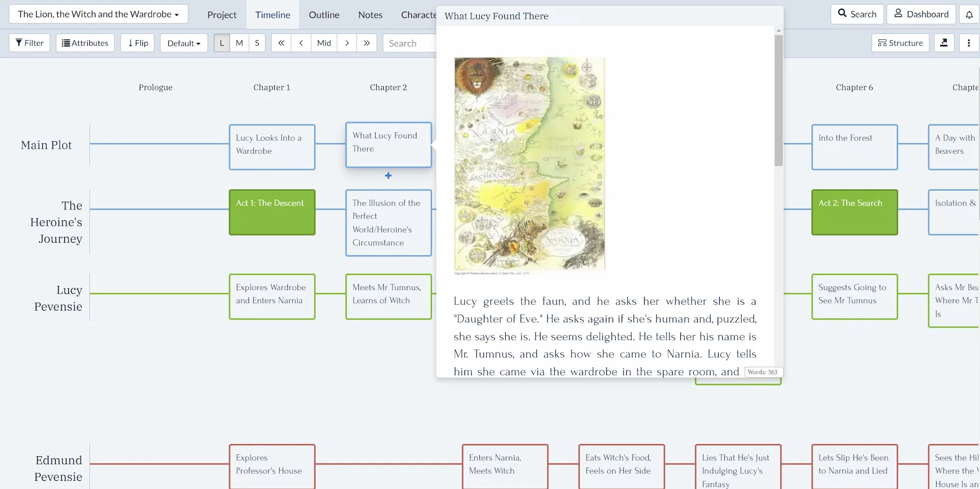This screenshot has width=980, height=489.
Task: Click the 'Words: 363' counter
Action: coord(763,372)
